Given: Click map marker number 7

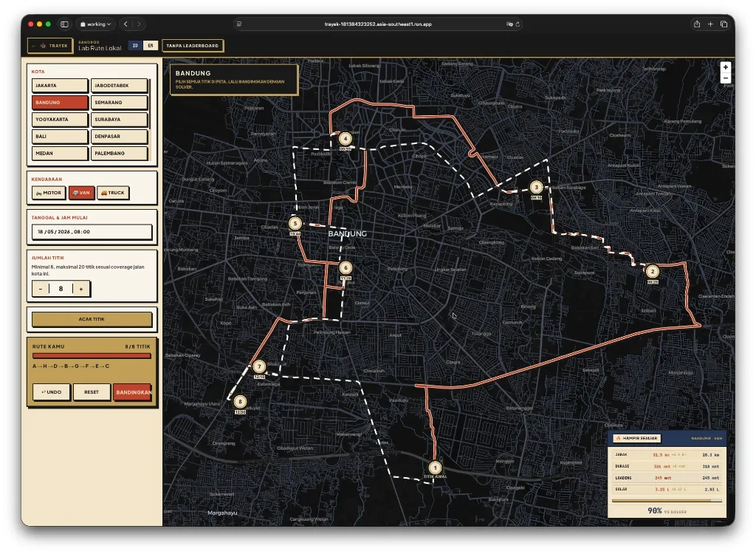Looking at the screenshot, I should (x=259, y=367).
